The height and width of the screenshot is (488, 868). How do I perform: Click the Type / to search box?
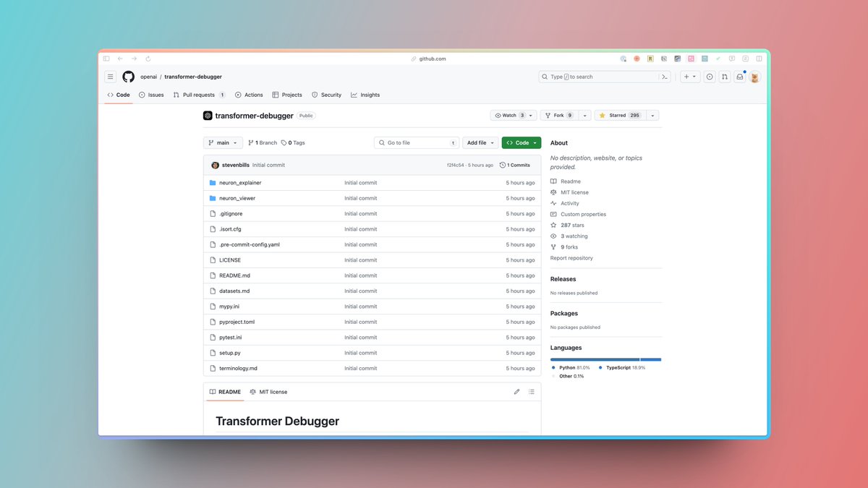598,77
